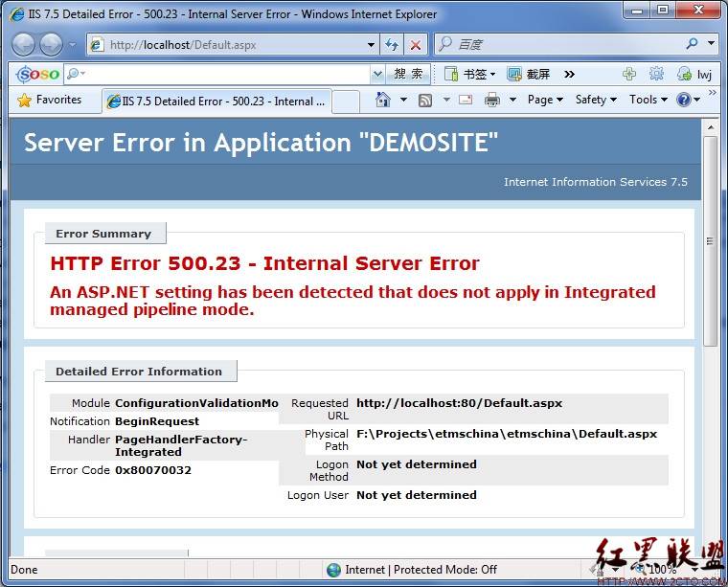The height and width of the screenshot is (587, 728).
Task: Open the search provider dropdown arrow
Action: tap(712, 44)
